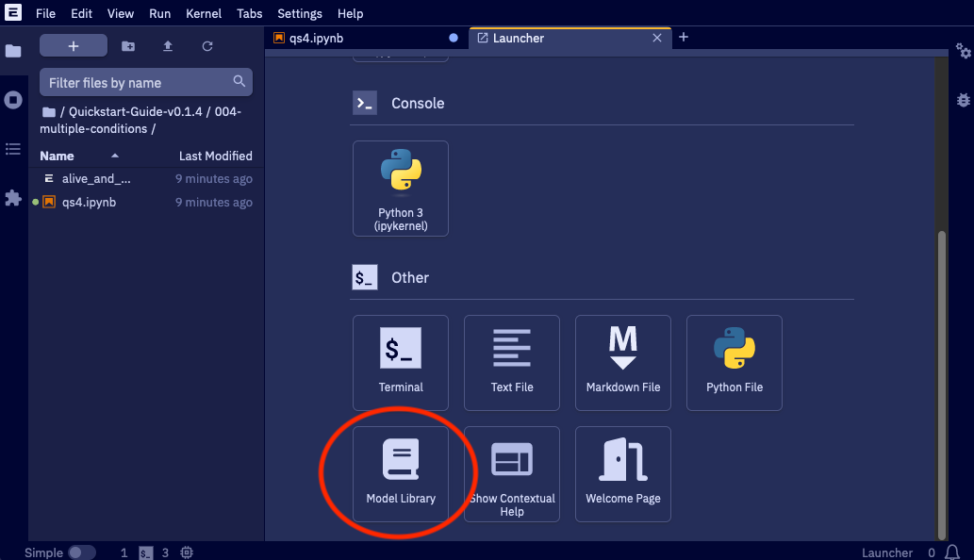Close the Launcher tab
The image size is (974, 560).
coord(656,38)
